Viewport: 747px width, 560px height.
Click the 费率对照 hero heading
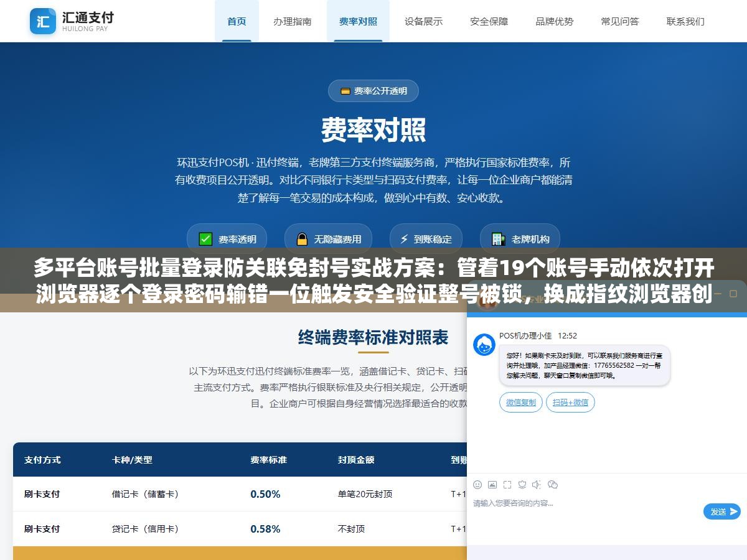(374, 130)
